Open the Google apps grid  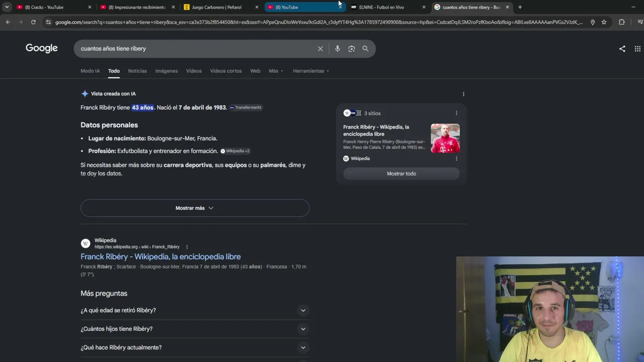(637, 49)
